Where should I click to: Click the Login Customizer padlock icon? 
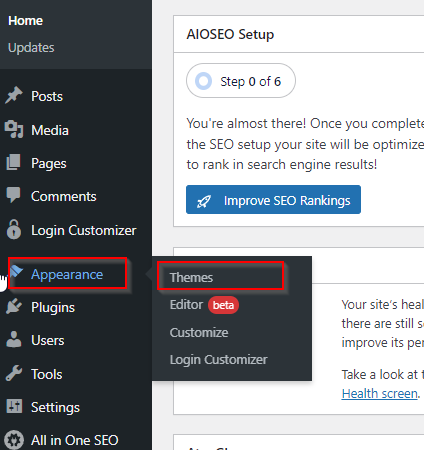(14, 229)
